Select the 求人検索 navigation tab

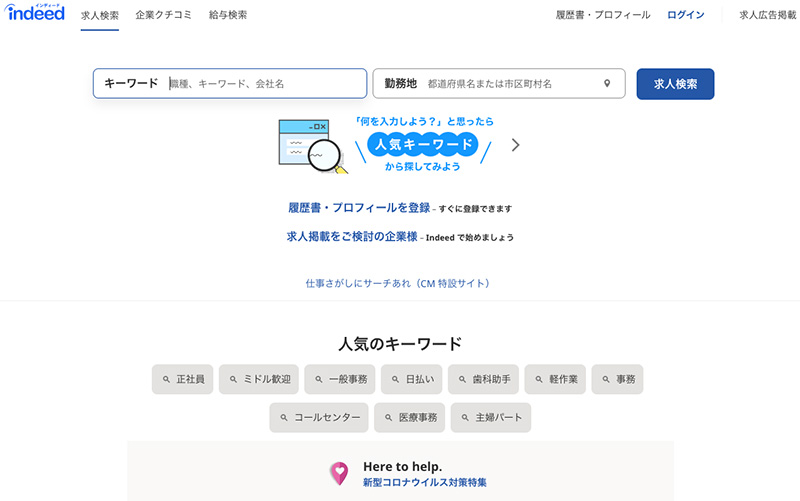click(100, 15)
